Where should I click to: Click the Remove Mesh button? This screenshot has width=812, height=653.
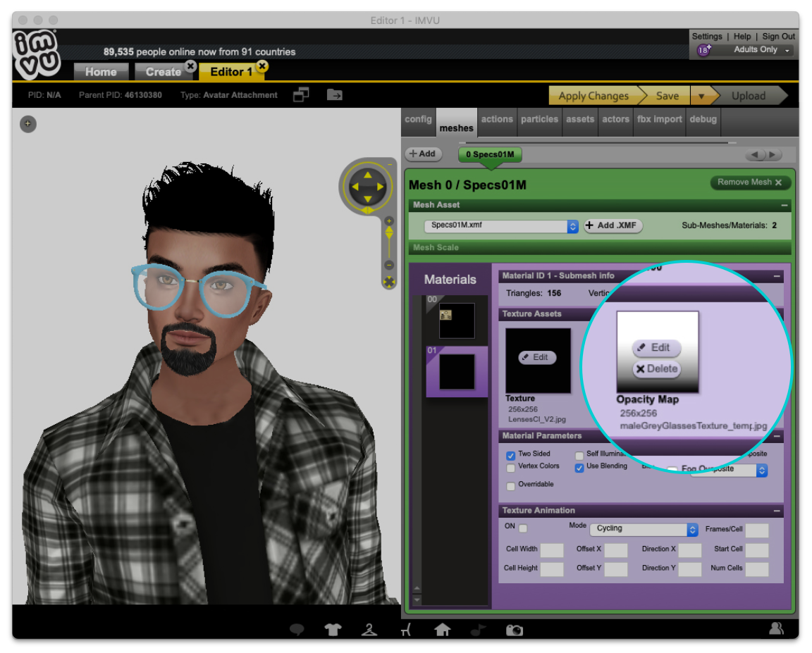(x=749, y=182)
